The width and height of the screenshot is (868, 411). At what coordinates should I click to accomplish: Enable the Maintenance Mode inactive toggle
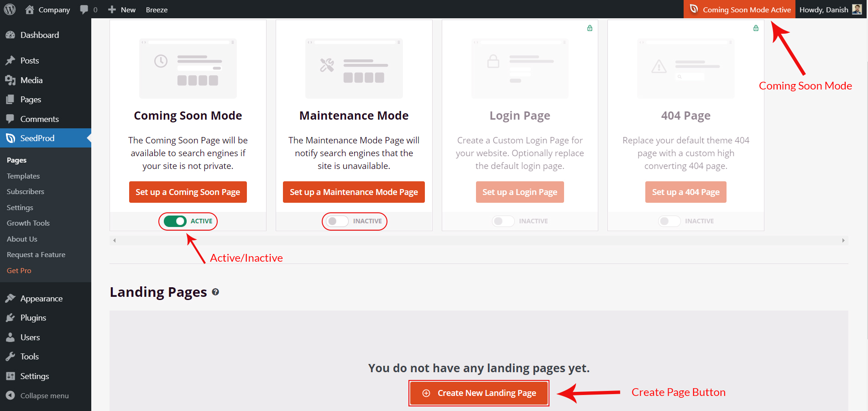pyautogui.click(x=338, y=221)
